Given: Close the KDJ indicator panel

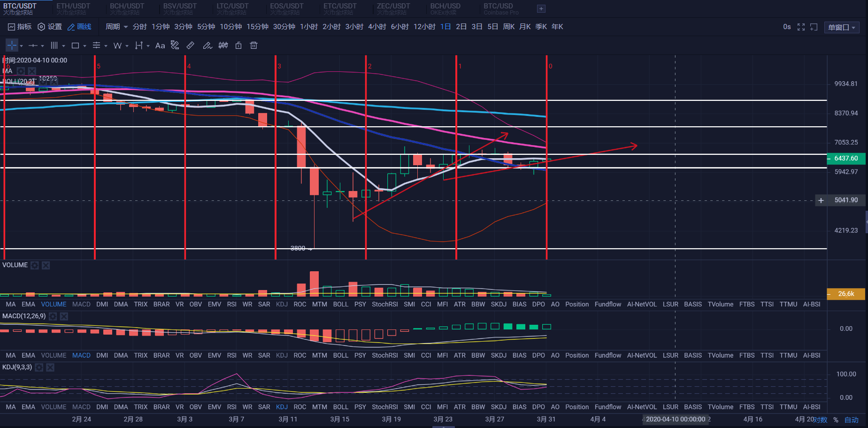Looking at the screenshot, I should (x=50, y=367).
